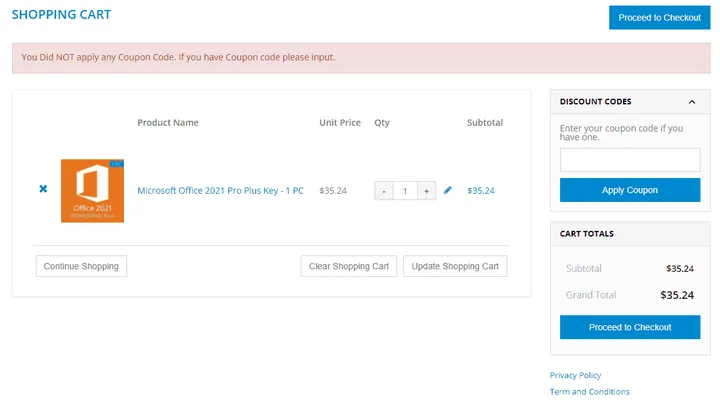Click the blue $35.24 subtotal in product row
This screenshot has width=720, height=402.
pos(481,190)
